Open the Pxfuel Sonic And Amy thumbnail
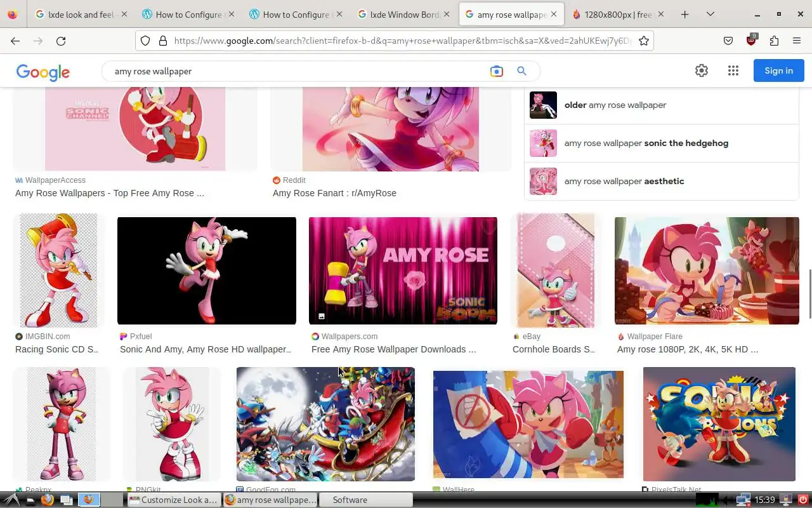Viewport: 812px width, 508px height. (x=207, y=271)
